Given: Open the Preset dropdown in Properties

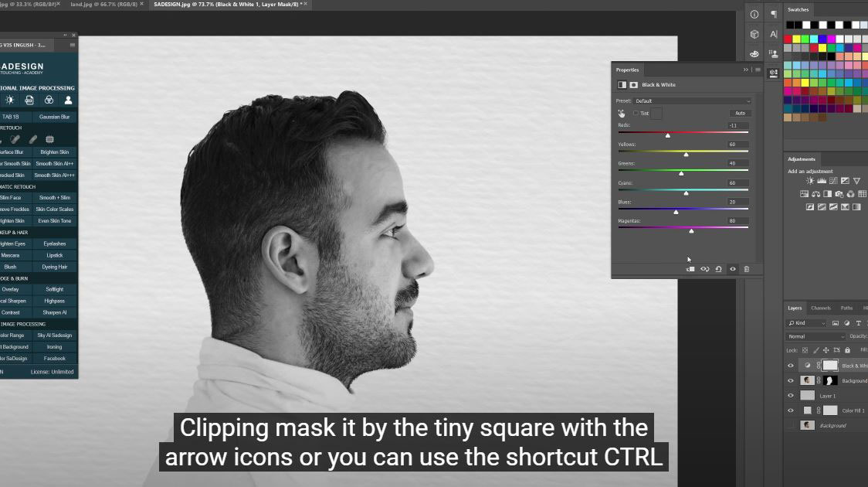Looking at the screenshot, I should (x=693, y=100).
